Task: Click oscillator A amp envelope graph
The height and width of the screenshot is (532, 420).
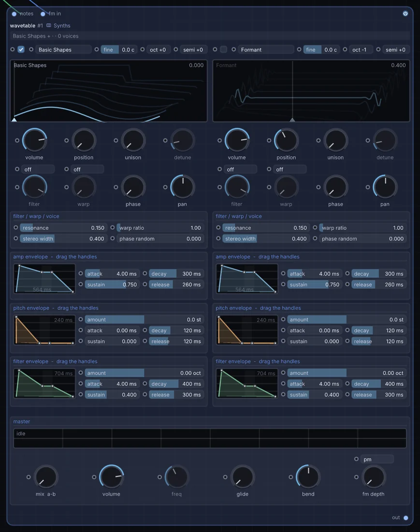Action: click(x=44, y=279)
